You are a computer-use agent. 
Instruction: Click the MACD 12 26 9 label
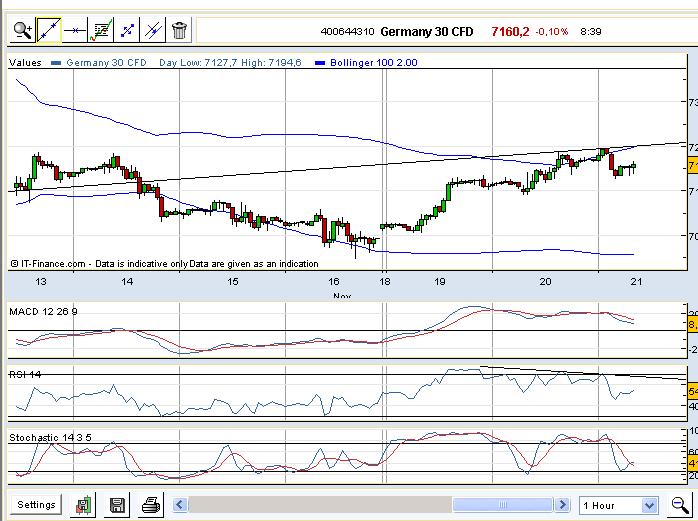[43, 312]
